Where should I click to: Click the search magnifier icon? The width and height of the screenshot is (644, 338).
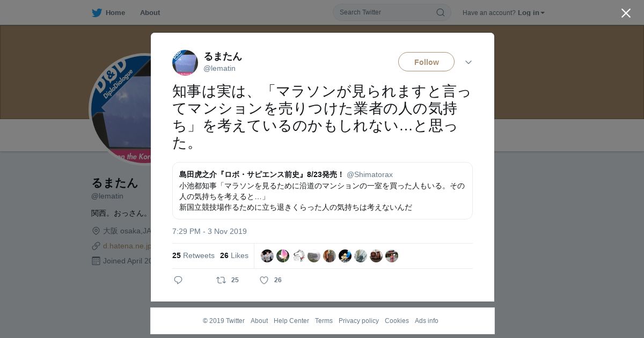440,12
